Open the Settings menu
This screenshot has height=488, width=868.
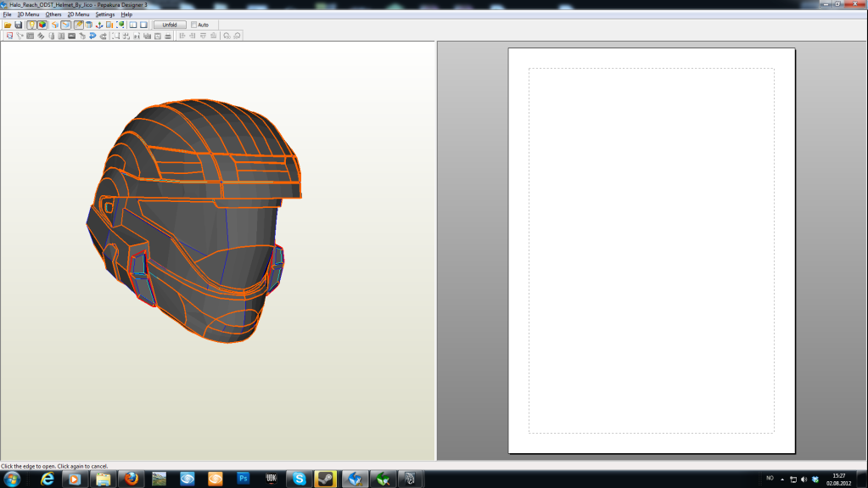104,14
